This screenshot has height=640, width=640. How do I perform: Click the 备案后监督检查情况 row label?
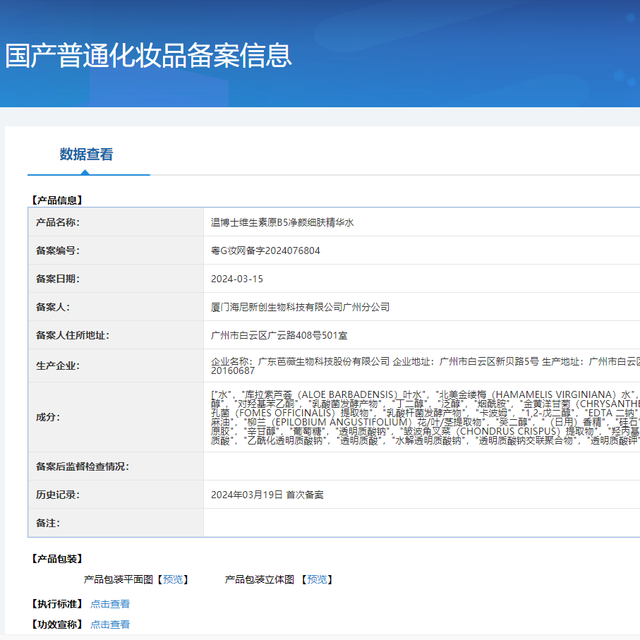tap(82, 467)
